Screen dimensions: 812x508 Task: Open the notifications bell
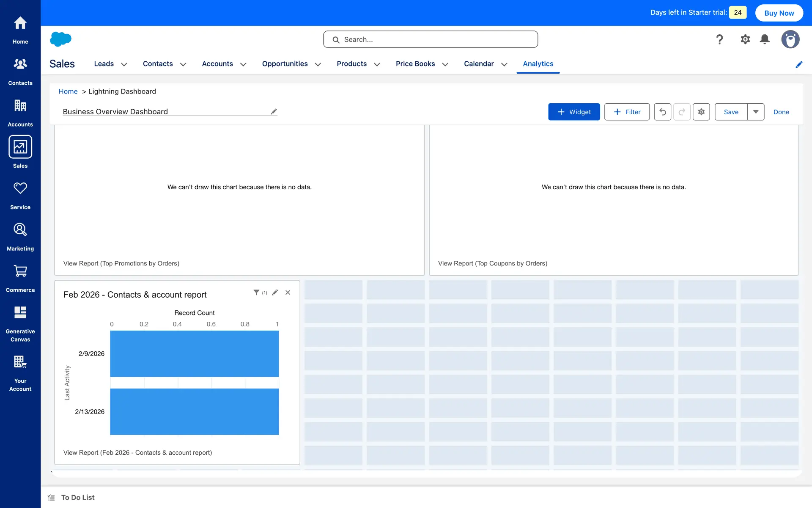pyautogui.click(x=764, y=39)
